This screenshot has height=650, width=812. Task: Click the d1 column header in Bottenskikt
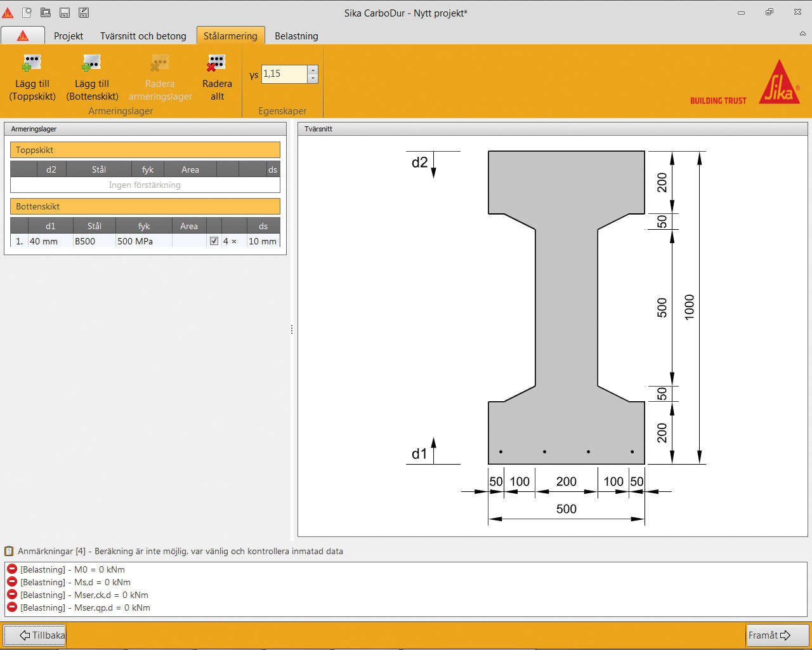[50, 226]
